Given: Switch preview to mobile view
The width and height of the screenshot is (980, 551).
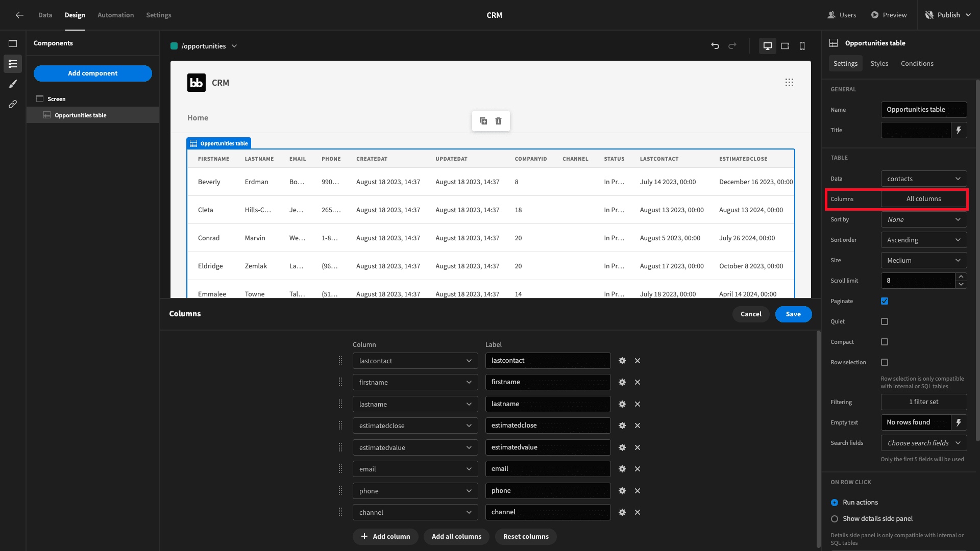Looking at the screenshot, I should [802, 46].
